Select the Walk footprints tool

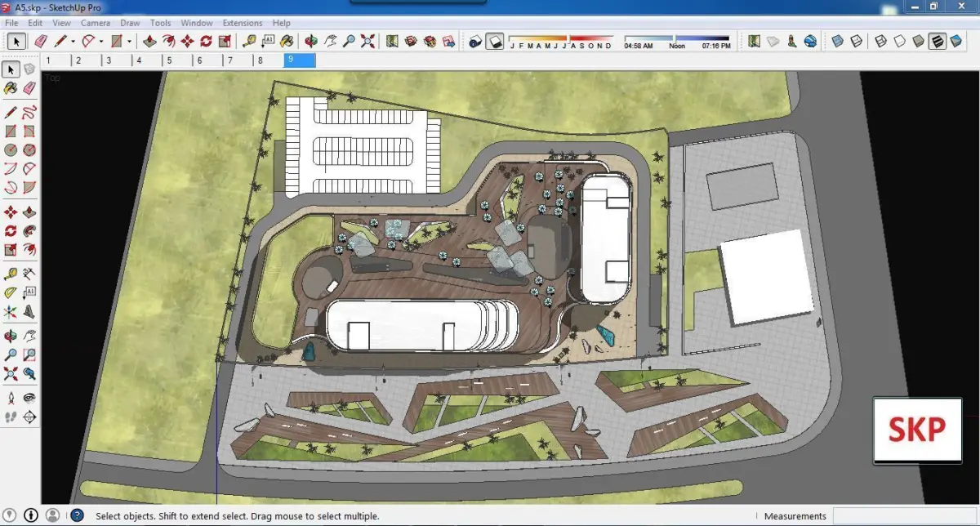[x=11, y=417]
